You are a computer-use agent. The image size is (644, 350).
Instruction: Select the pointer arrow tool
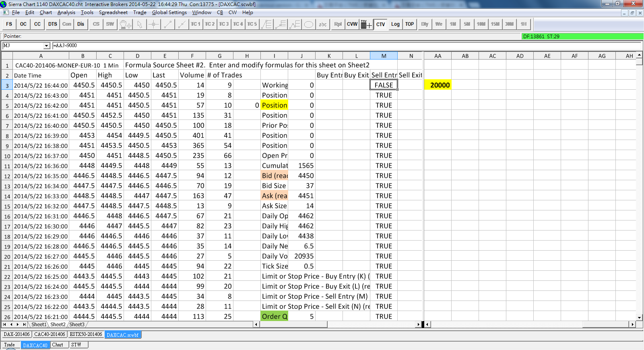click(x=140, y=25)
